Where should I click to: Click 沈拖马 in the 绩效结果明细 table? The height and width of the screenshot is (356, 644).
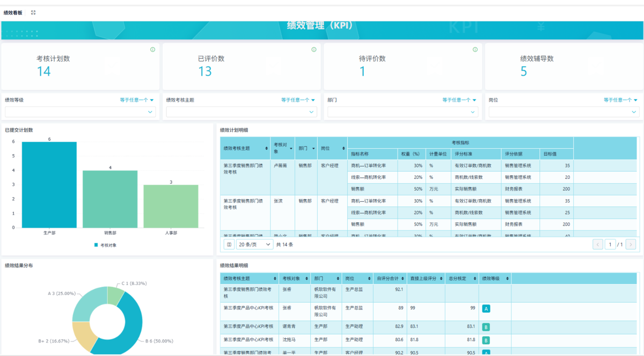[x=289, y=340]
